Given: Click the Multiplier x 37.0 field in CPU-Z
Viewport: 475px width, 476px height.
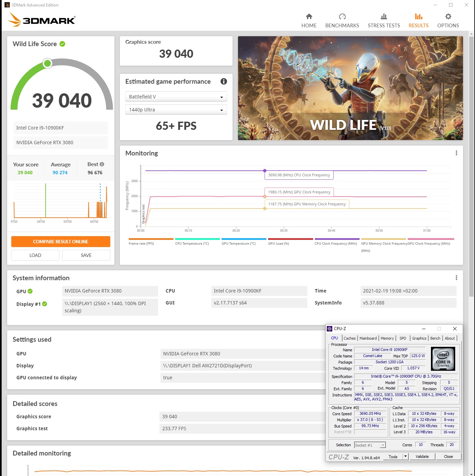Looking at the screenshot, I should point(370,420).
